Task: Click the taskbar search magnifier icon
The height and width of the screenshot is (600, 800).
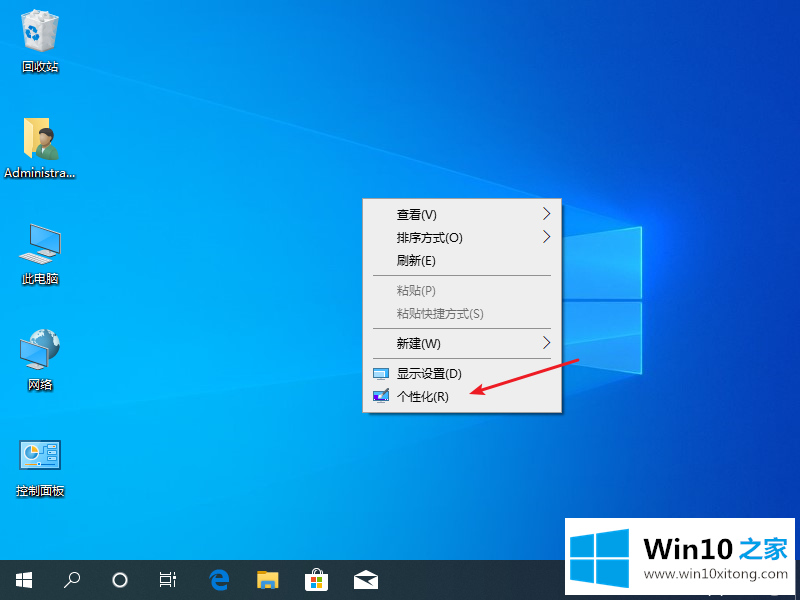Action: 72,579
